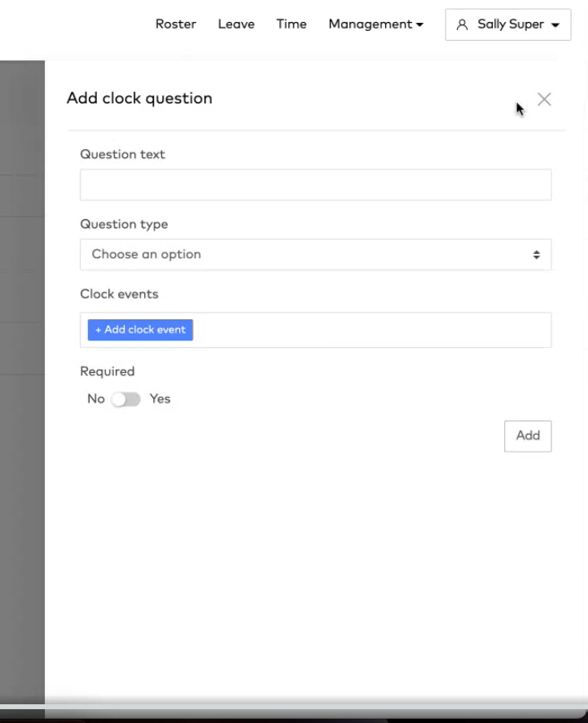588x723 pixels.
Task: Switch to the Time page
Action: 292,24
